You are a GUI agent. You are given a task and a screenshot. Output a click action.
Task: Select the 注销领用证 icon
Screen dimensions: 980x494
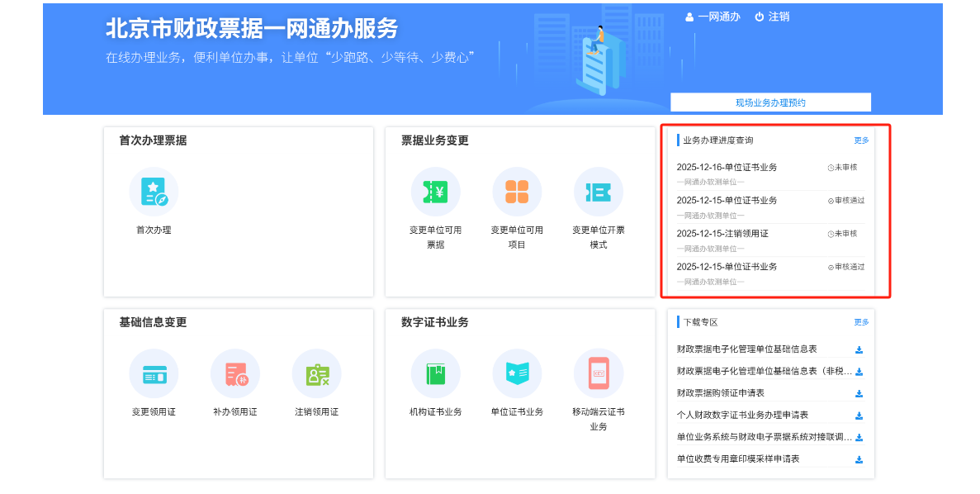click(317, 373)
